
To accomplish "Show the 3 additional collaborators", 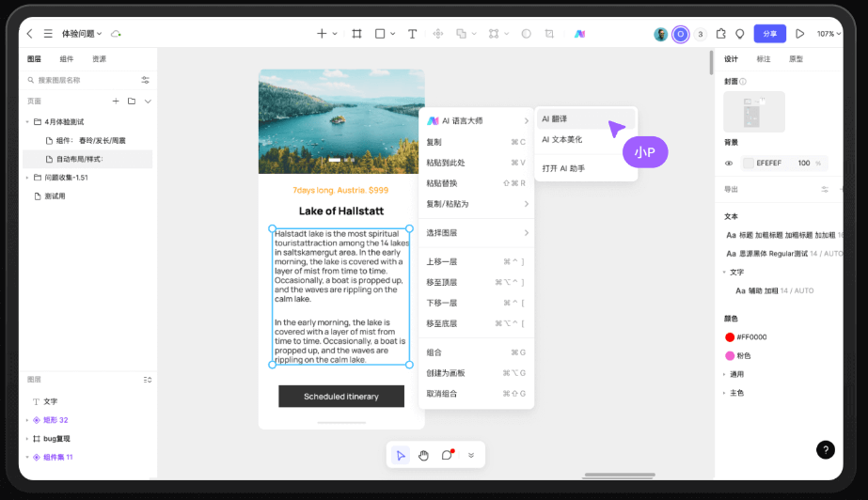I will point(701,34).
